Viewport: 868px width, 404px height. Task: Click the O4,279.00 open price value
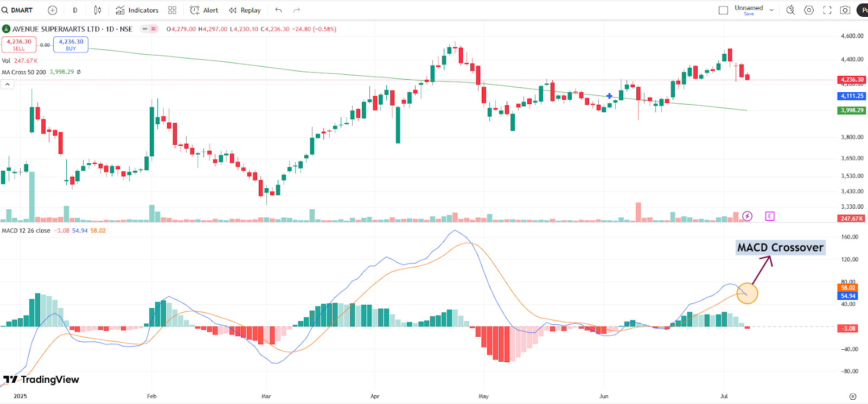(181, 29)
